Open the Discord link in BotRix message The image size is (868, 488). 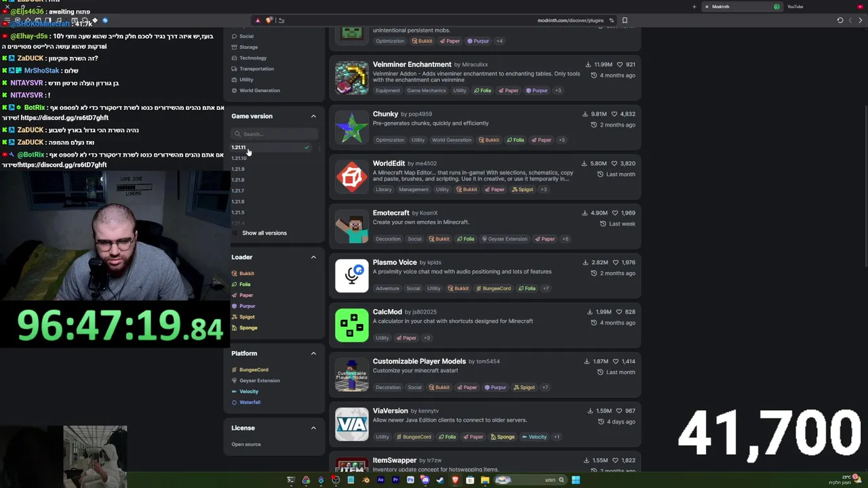(x=64, y=118)
